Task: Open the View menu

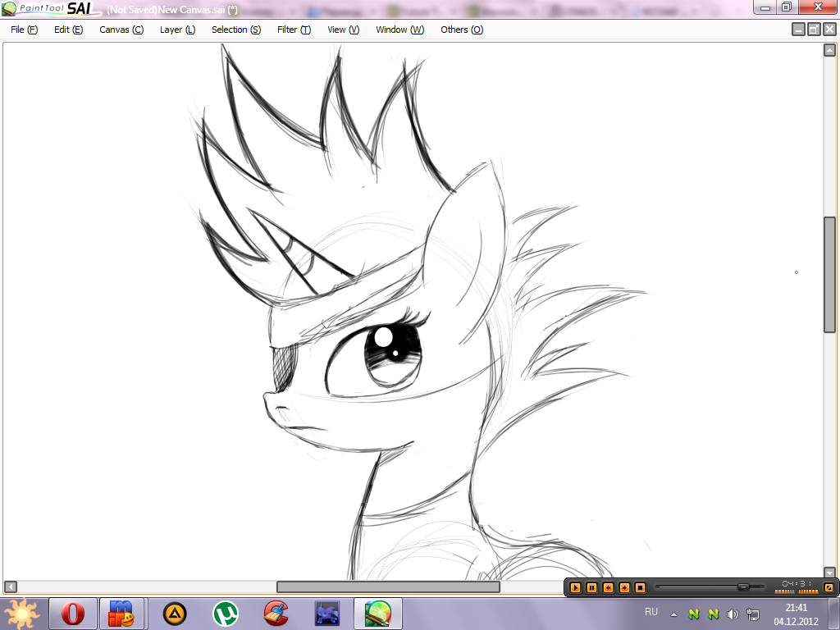Action: pyautogui.click(x=344, y=30)
